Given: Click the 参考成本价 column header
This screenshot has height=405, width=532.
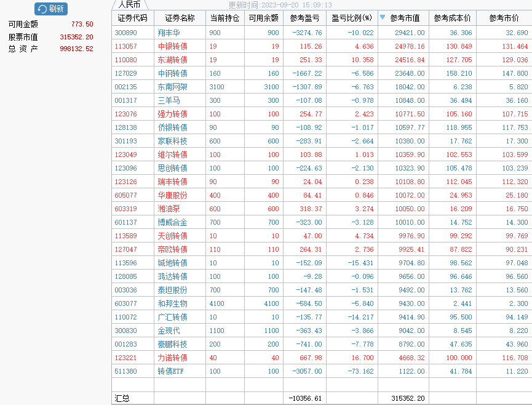Looking at the screenshot, I should pos(452,18).
